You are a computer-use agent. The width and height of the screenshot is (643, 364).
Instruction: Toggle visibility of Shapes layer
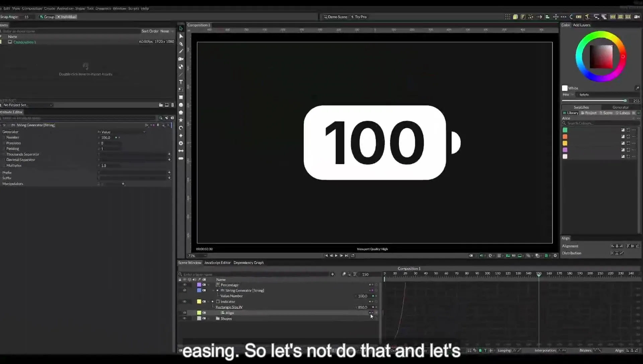pos(185,318)
